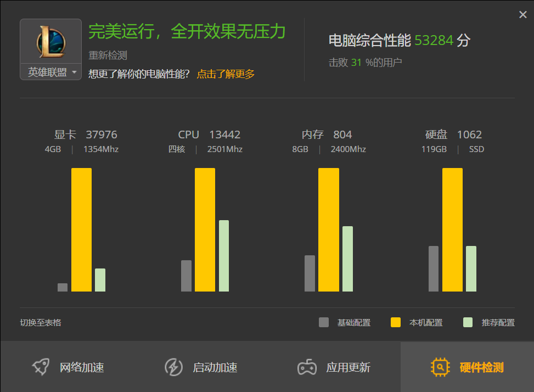Click the 四核 core count label

tap(176, 149)
